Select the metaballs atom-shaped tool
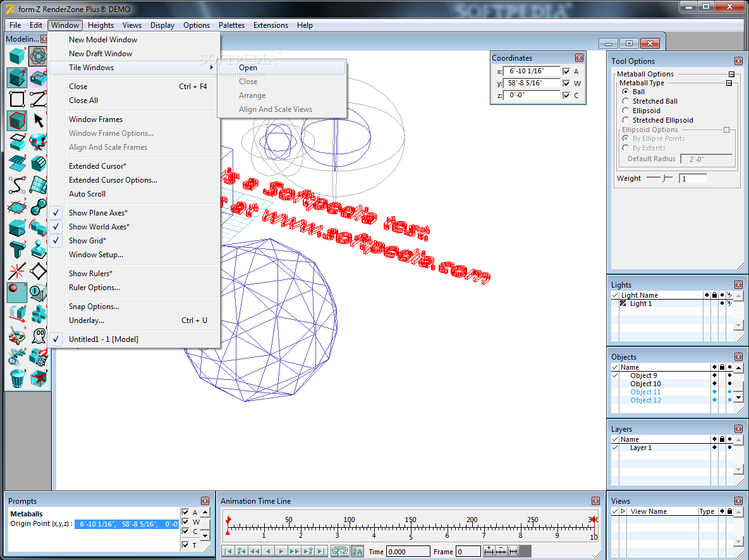The image size is (749, 560). [38, 56]
